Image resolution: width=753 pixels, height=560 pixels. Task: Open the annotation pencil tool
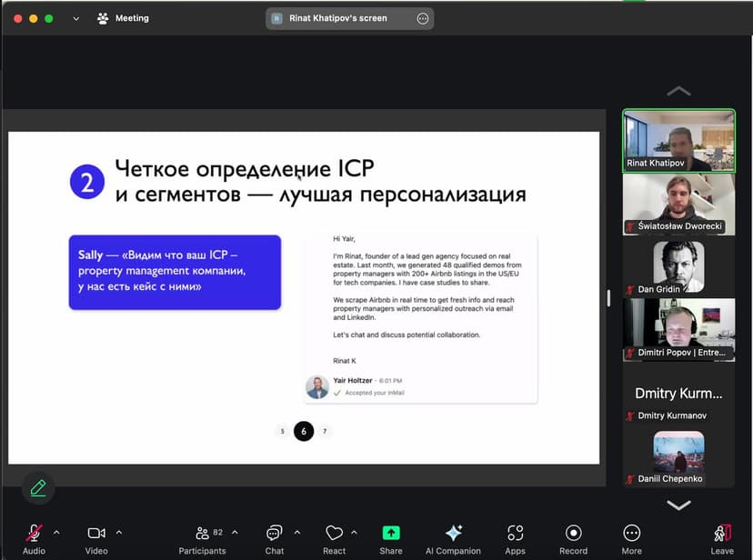click(x=37, y=488)
